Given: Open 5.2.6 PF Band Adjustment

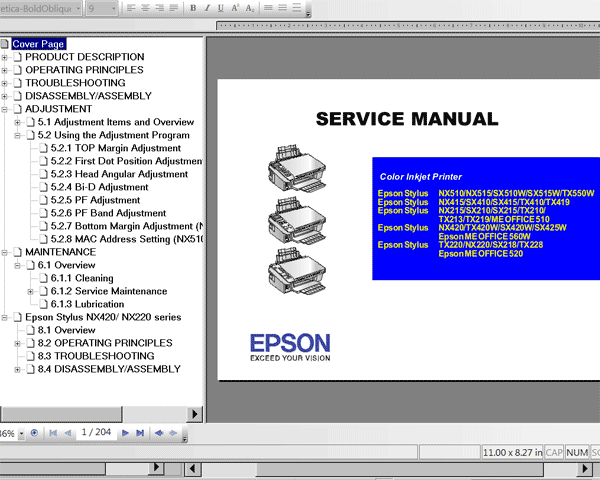Looking at the screenshot, I should [108, 213].
